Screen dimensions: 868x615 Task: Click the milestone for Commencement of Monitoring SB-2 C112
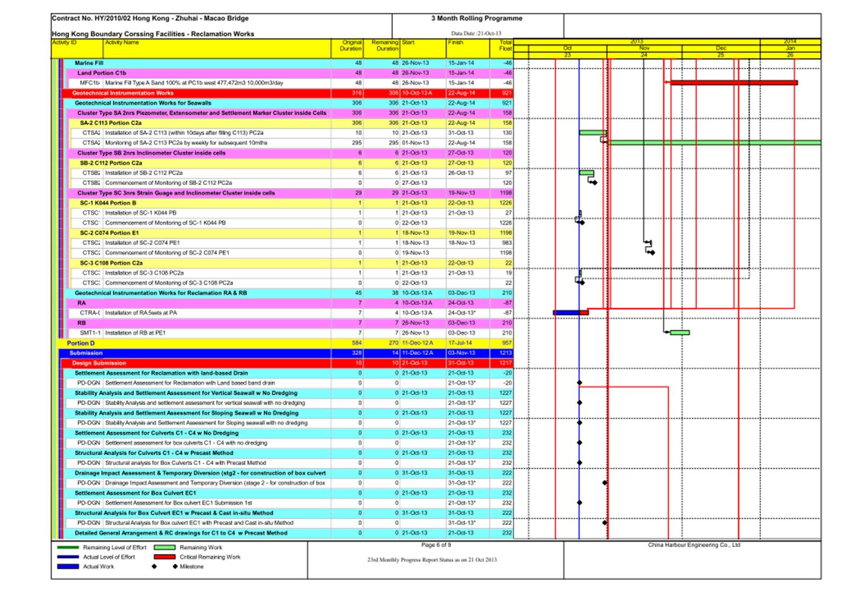pyautogui.click(x=595, y=183)
